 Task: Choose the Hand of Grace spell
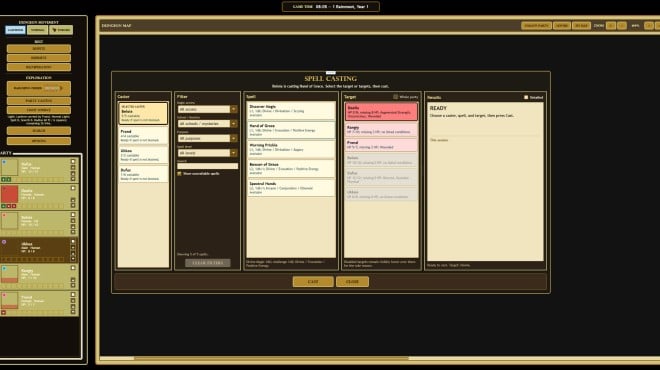(x=291, y=130)
